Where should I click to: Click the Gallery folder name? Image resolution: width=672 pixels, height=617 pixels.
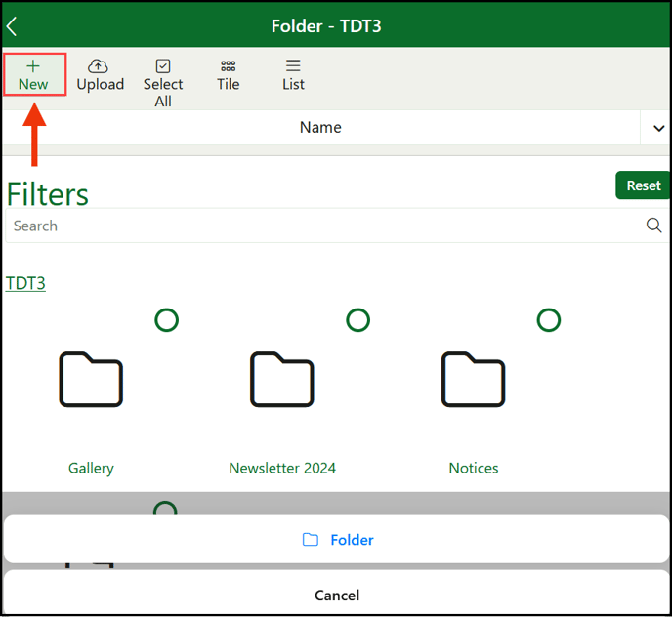click(x=91, y=468)
